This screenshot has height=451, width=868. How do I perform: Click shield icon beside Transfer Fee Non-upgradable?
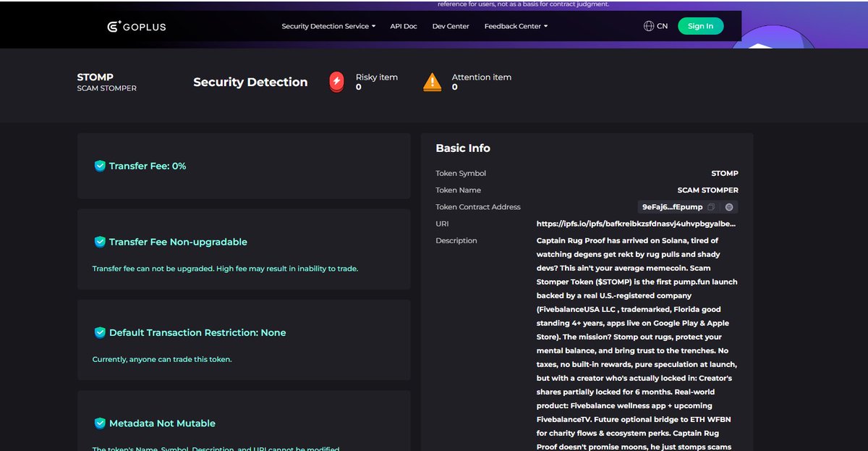tap(100, 242)
